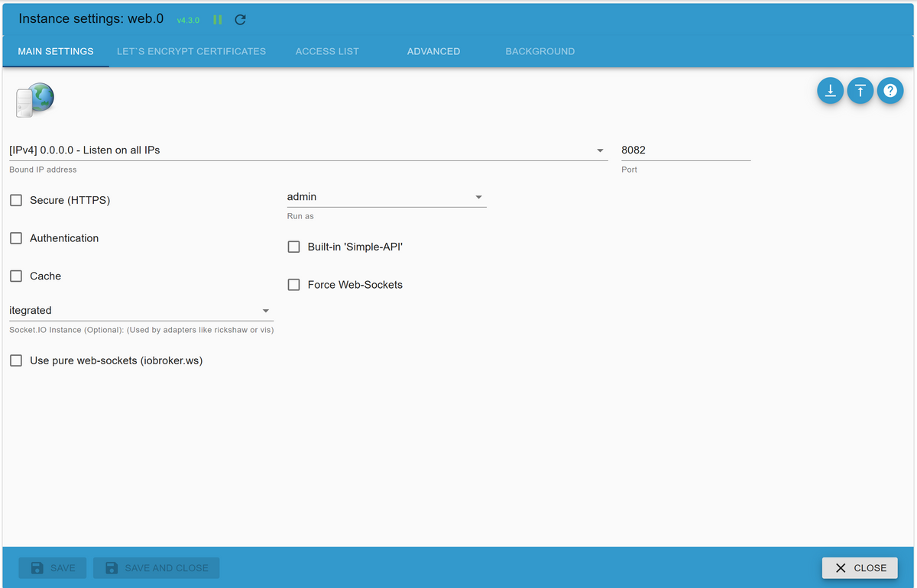The height and width of the screenshot is (588, 917).
Task: Pause the web.0 instance
Action: click(x=218, y=20)
